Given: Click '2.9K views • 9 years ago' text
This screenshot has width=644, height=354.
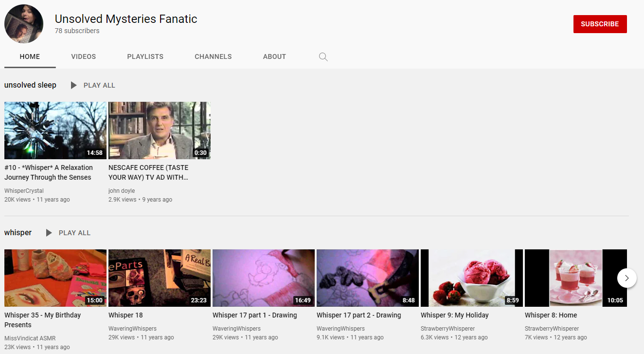Looking at the screenshot, I should click(x=140, y=200).
